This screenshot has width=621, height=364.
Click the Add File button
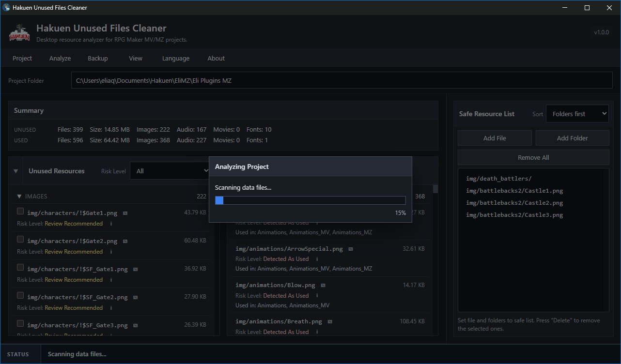point(495,138)
